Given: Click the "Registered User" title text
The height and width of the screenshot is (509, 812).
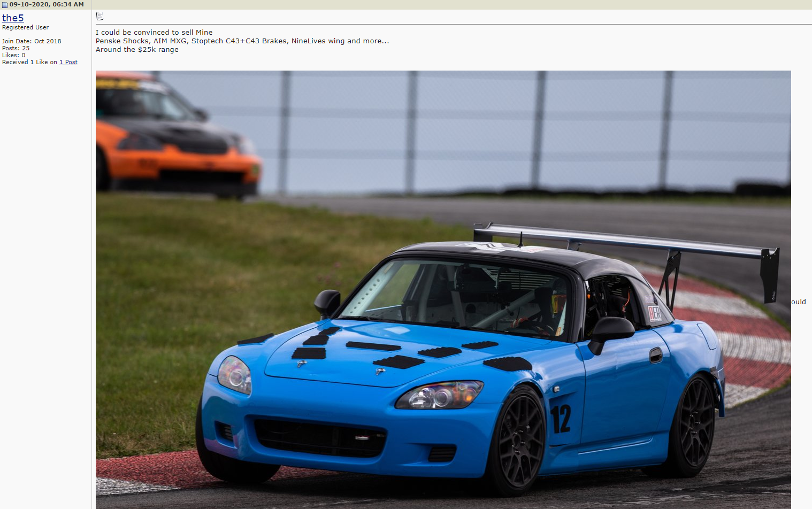Looking at the screenshot, I should pyautogui.click(x=25, y=27).
